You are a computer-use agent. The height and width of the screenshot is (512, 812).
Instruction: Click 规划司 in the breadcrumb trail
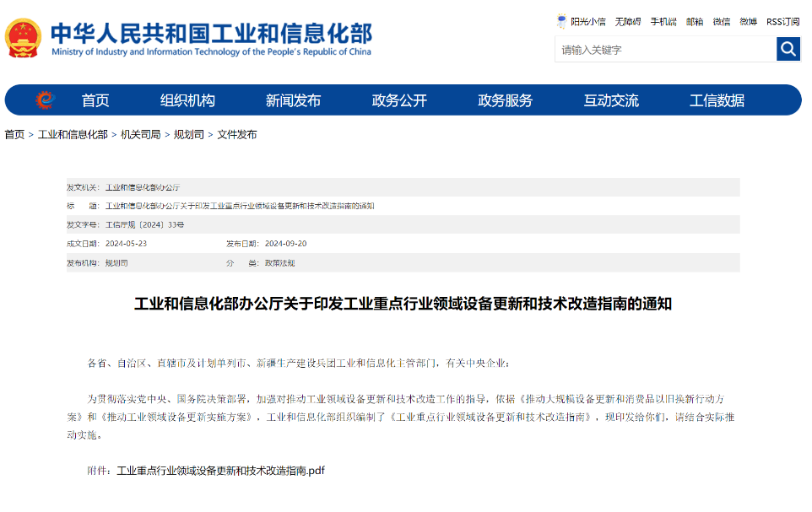click(x=188, y=135)
